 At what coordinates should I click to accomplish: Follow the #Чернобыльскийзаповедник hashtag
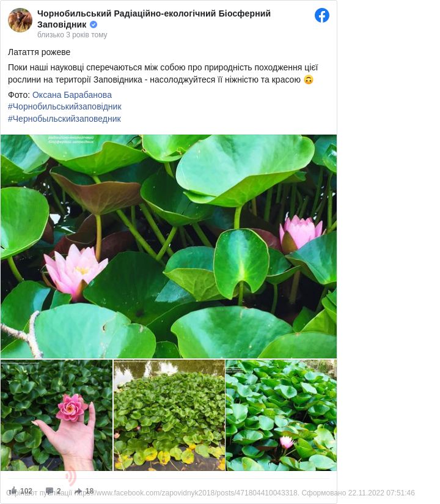64,119
